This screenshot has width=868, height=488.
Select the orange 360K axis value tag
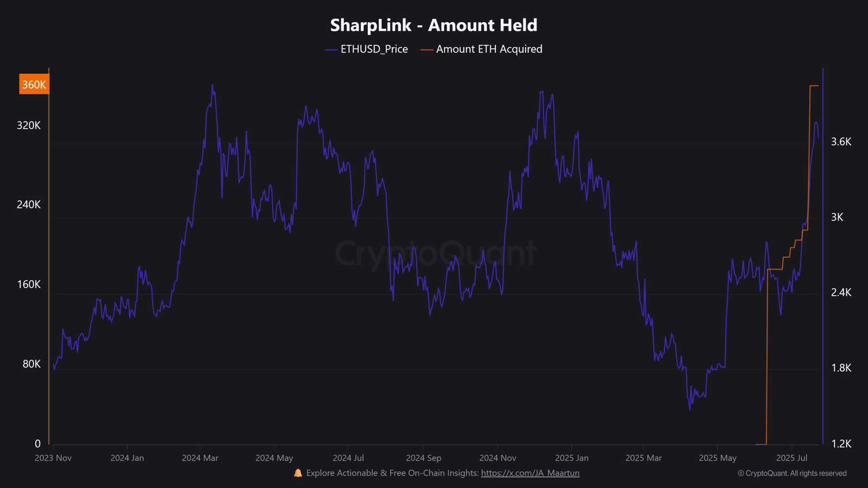pos(34,85)
